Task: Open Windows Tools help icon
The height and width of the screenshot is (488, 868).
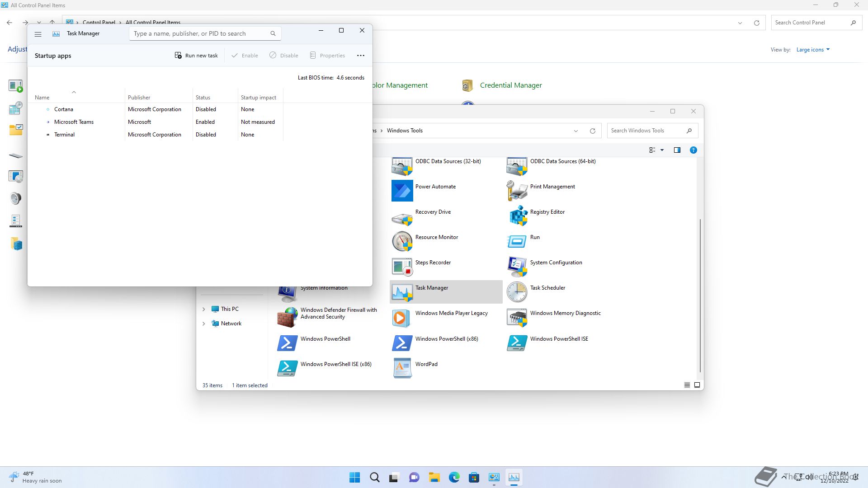Action: point(693,150)
